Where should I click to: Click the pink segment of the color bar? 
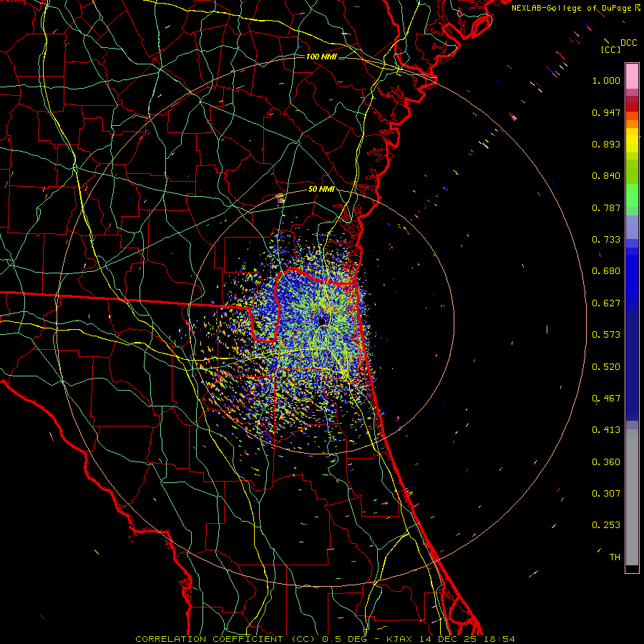(x=632, y=77)
